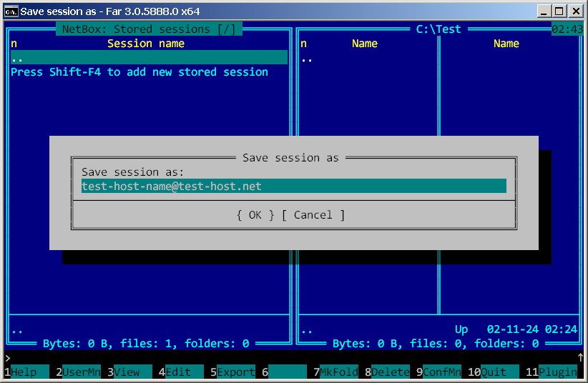Click the 'Save session as:' label
Screen dimensions: 588x383
coord(133,172)
